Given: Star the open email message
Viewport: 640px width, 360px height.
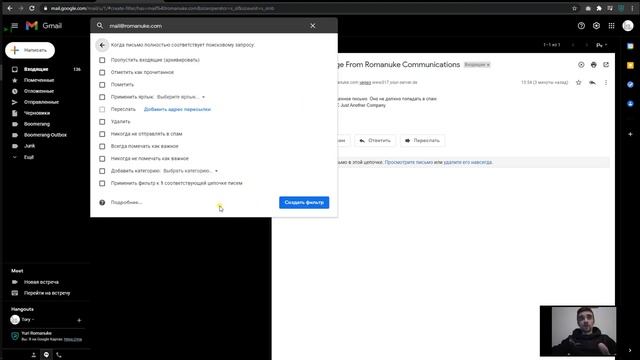Looking at the screenshot, I should click(578, 82).
